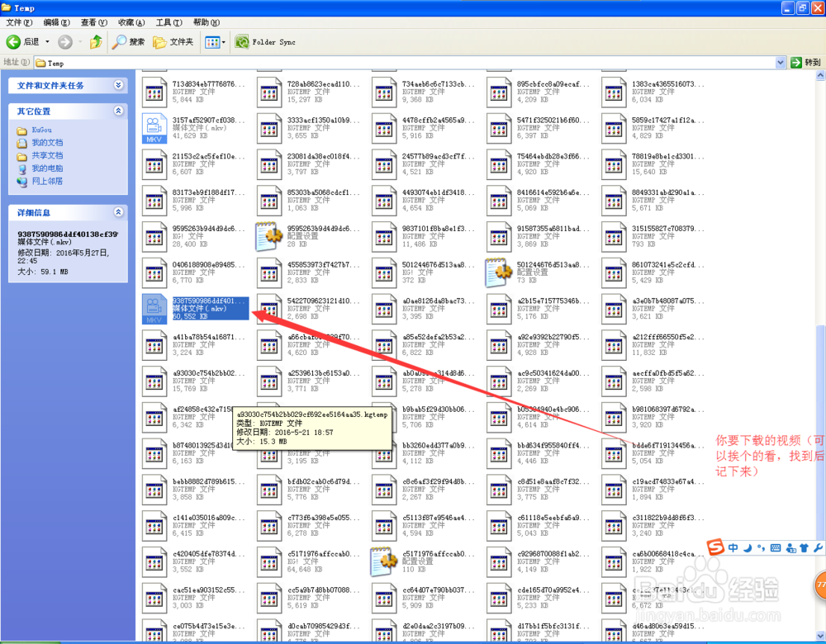826x644 pixels.
Task: Select KGTEMP file 315155827c708379
Action: coord(653,236)
